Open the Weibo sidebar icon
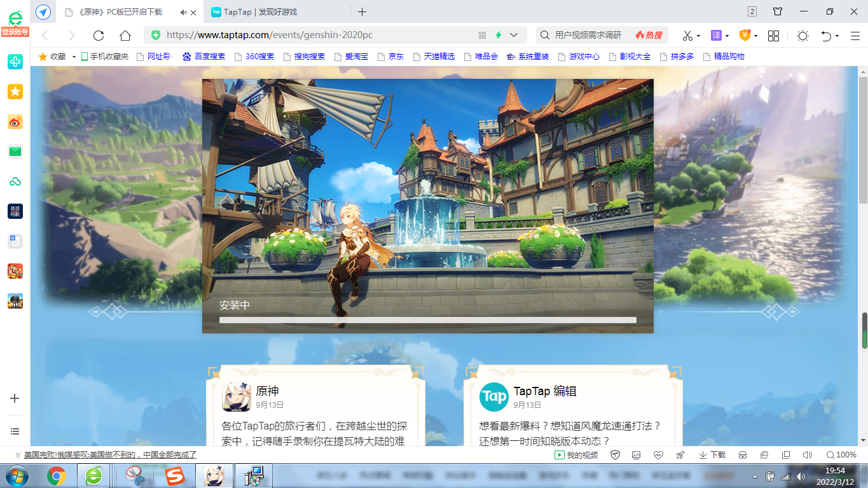 tap(15, 122)
